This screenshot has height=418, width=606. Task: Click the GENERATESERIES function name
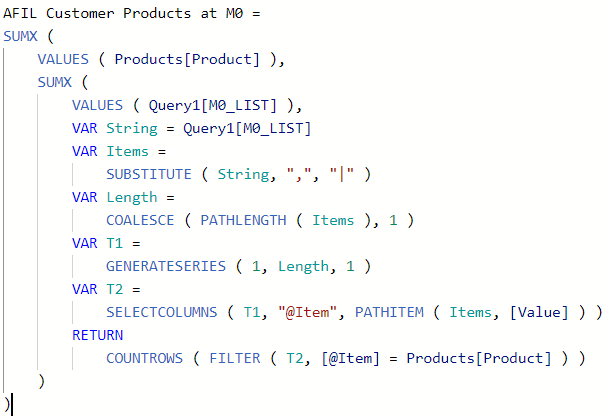click(166, 267)
